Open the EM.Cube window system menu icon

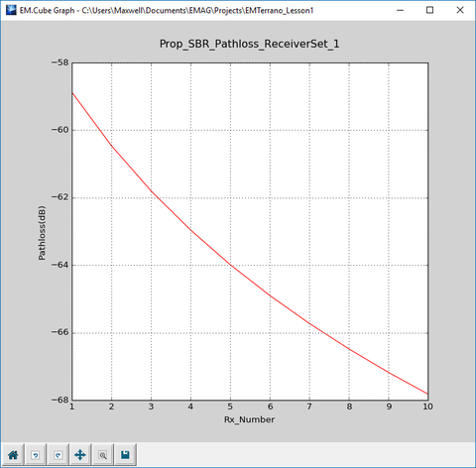(11, 10)
